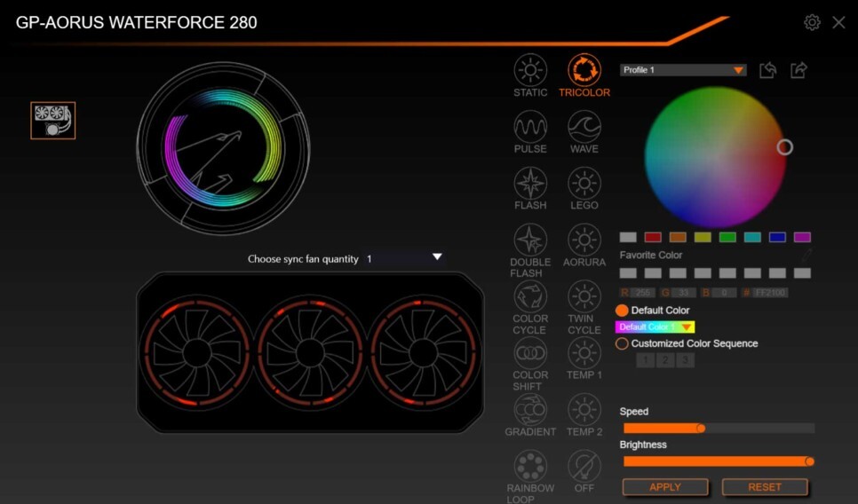Click color sequence slot 2
858x504 pixels.
point(665,360)
